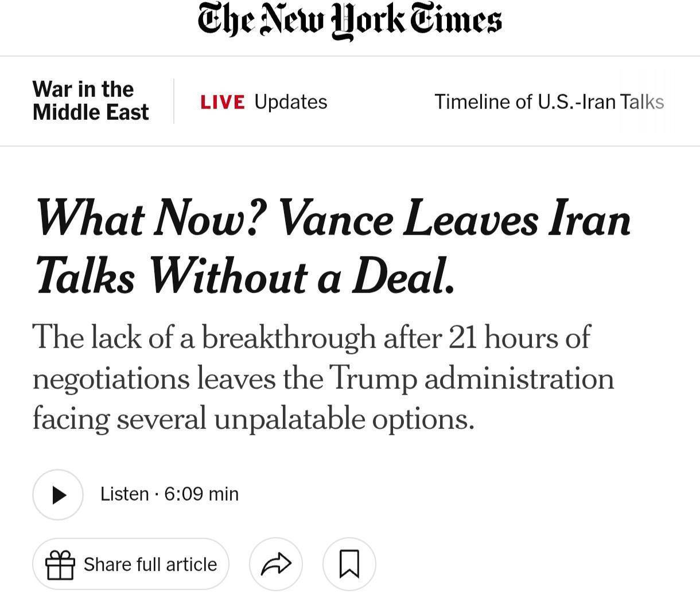700x609 pixels.
Task: Open Timeline of U.S.-Iran Talks
Action: click(x=549, y=102)
